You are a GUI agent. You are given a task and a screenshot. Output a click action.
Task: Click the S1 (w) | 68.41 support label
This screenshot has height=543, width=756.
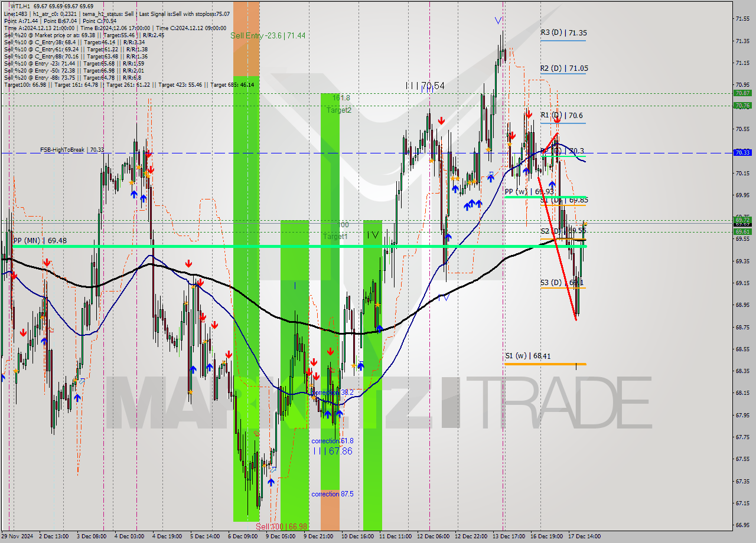coord(528,356)
